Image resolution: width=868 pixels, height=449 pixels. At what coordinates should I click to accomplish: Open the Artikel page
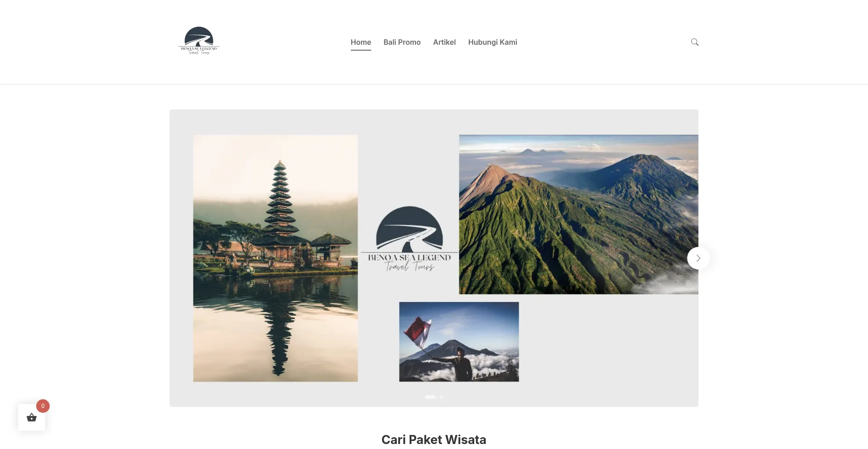(x=444, y=42)
